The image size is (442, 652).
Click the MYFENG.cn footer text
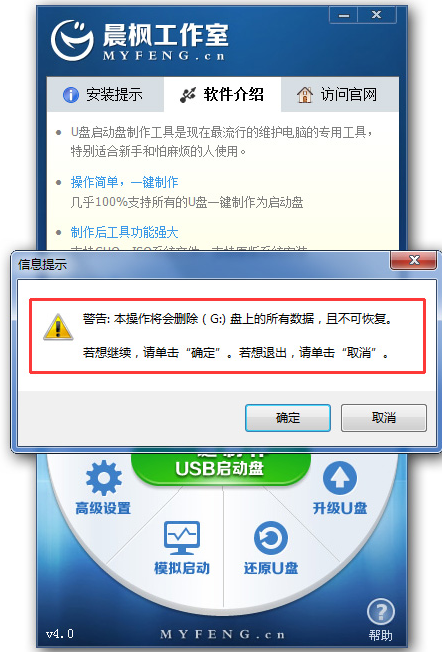pyautogui.click(x=222, y=634)
